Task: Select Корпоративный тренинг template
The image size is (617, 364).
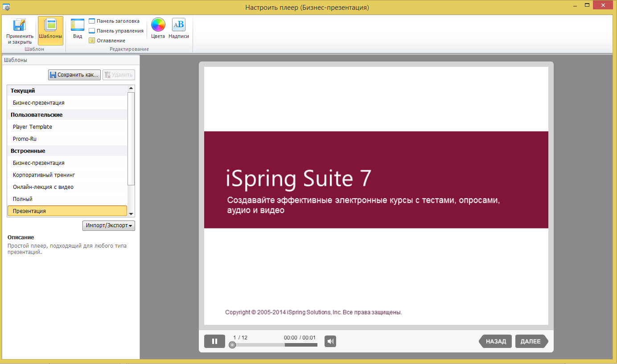Action: pos(67,175)
